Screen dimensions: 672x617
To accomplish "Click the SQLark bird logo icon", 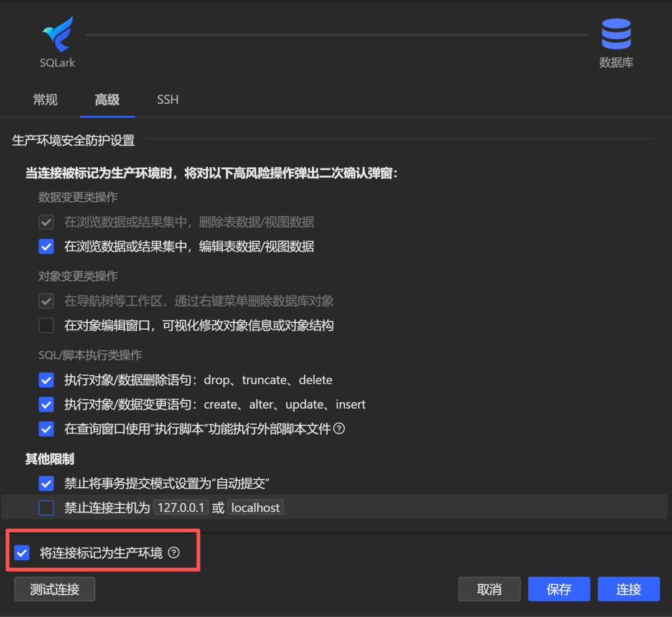I will click(58, 34).
